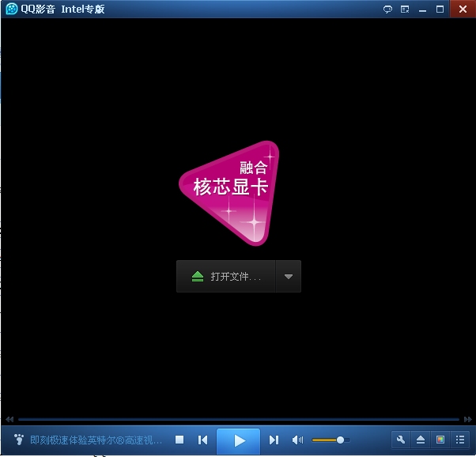Screen dimensions: 476x457
Task: Click the footprint icon in bottom bar
Action: [19, 440]
